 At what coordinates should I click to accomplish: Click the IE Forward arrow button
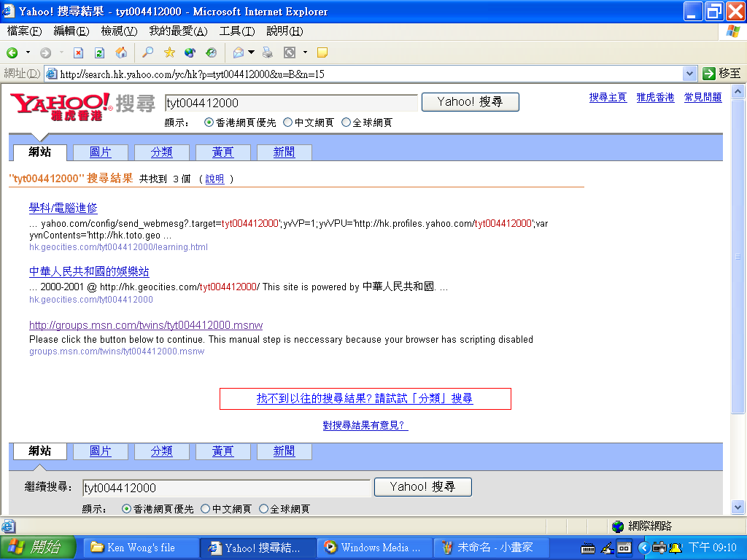(46, 52)
